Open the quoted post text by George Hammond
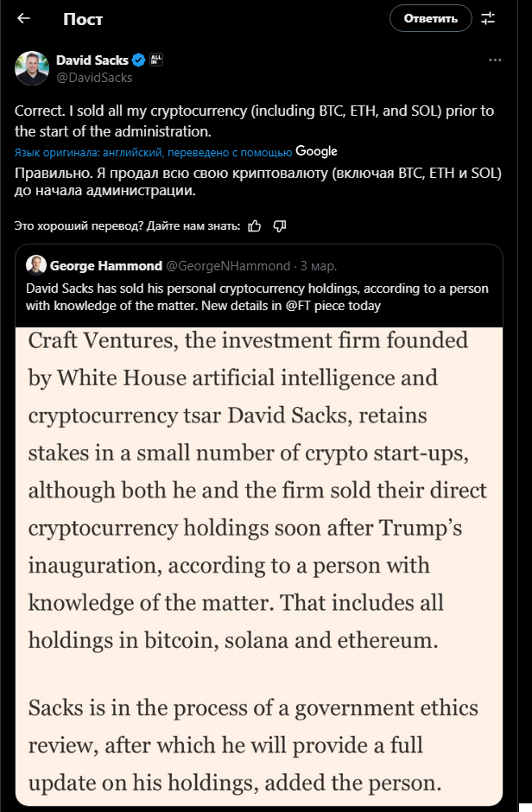The height and width of the screenshot is (812, 532). [x=258, y=296]
